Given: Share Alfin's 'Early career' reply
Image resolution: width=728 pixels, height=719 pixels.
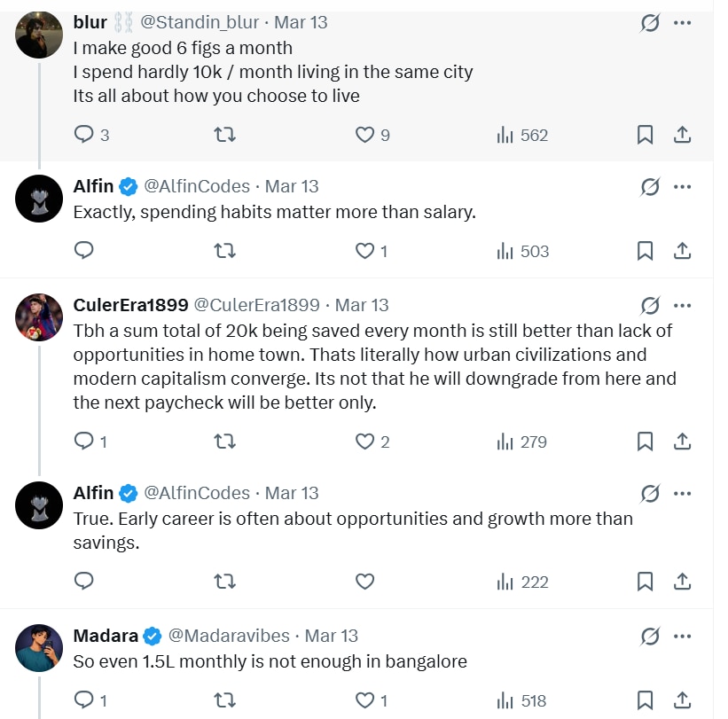Looking at the screenshot, I should pyautogui.click(x=682, y=582).
